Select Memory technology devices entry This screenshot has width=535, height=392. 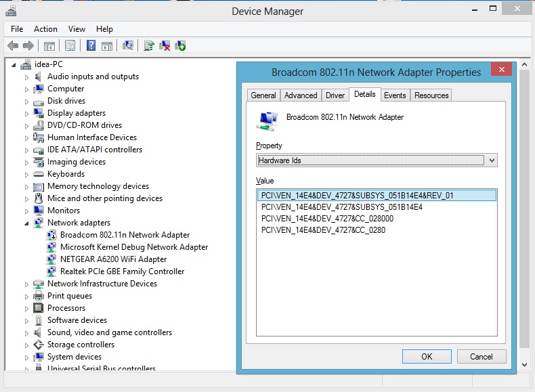(x=98, y=186)
